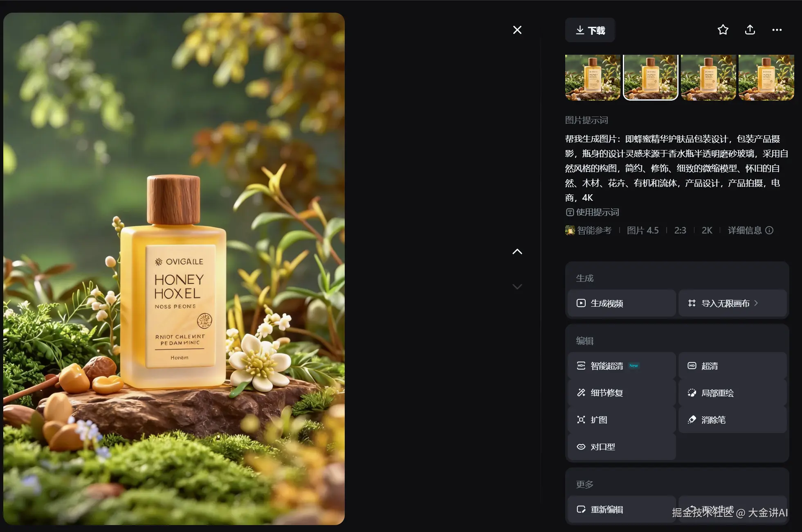Viewport: 802px width, 532px height.
Task: Go to previous image with up chevron
Action: [x=517, y=252]
